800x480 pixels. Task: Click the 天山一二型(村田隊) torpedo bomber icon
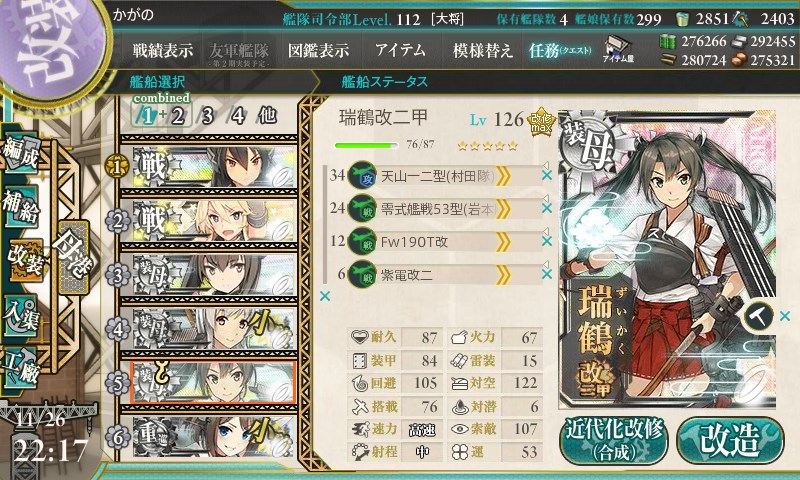(362, 175)
